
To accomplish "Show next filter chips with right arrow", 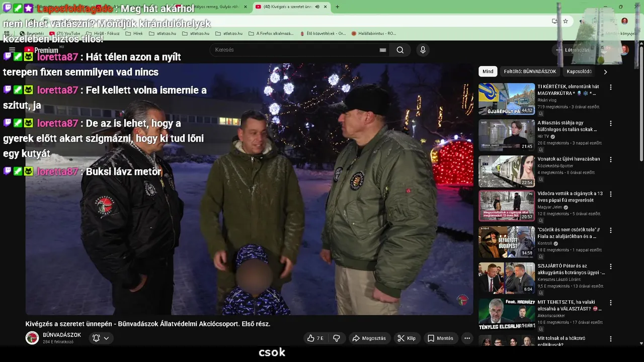I will pyautogui.click(x=605, y=71).
